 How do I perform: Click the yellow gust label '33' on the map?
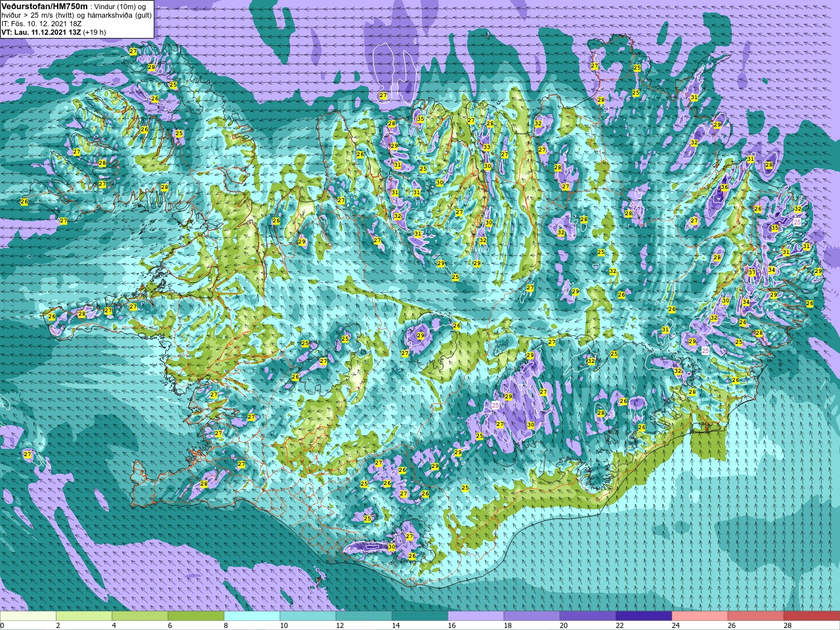[486, 148]
